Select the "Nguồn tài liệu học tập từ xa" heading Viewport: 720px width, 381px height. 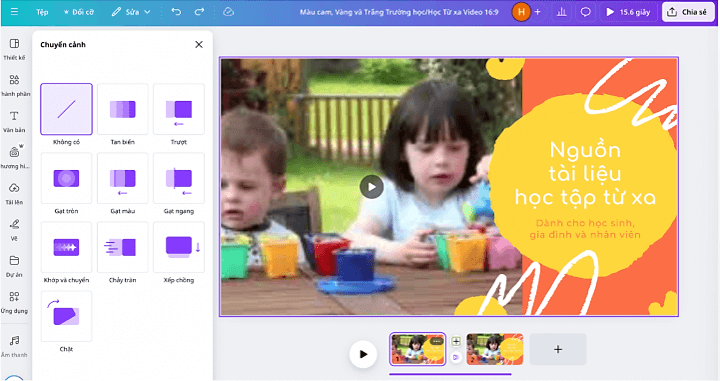pos(585,174)
